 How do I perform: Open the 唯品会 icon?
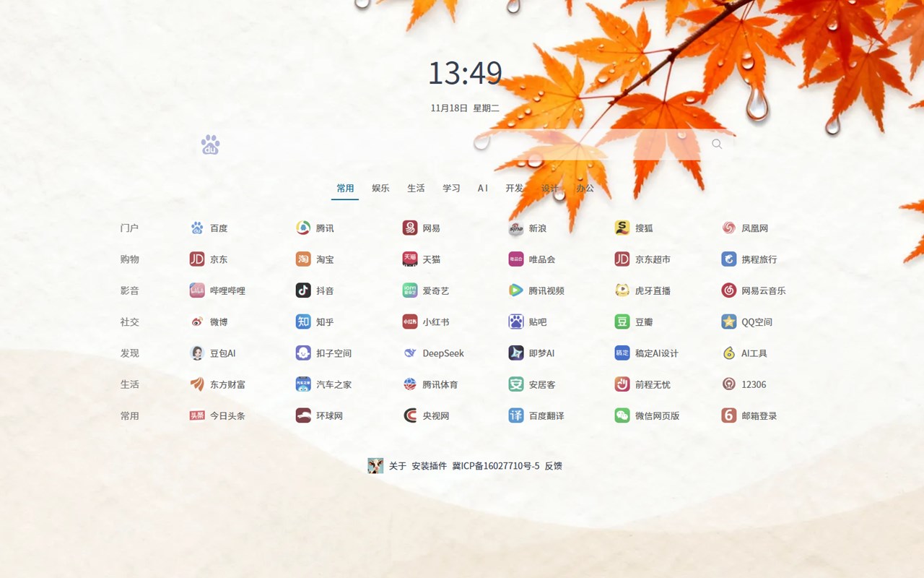[516, 259]
